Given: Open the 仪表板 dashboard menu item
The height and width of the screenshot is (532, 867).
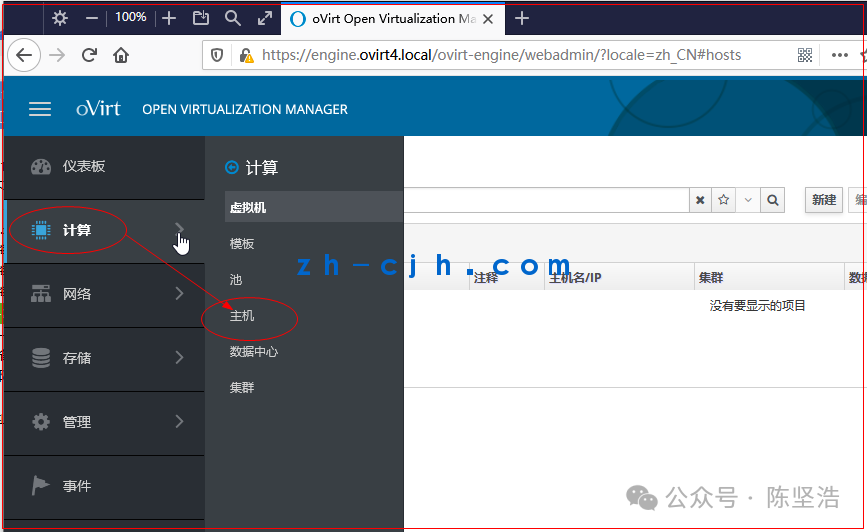Looking at the screenshot, I should (104, 166).
